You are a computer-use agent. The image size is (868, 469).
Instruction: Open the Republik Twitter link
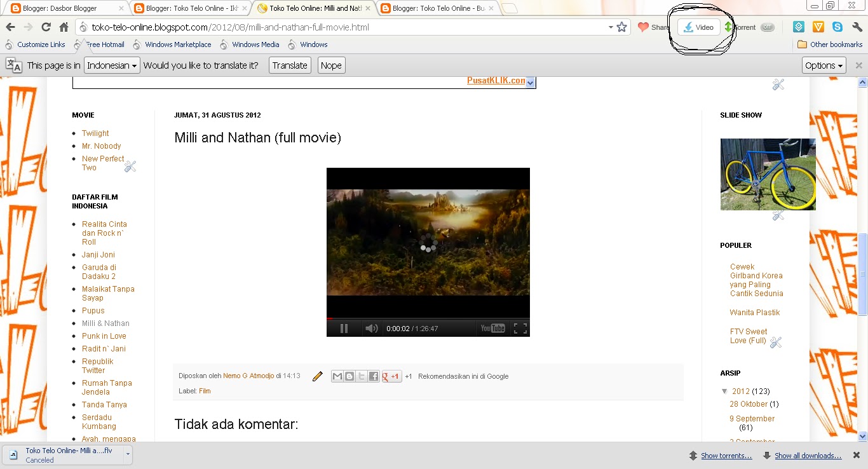tap(97, 366)
